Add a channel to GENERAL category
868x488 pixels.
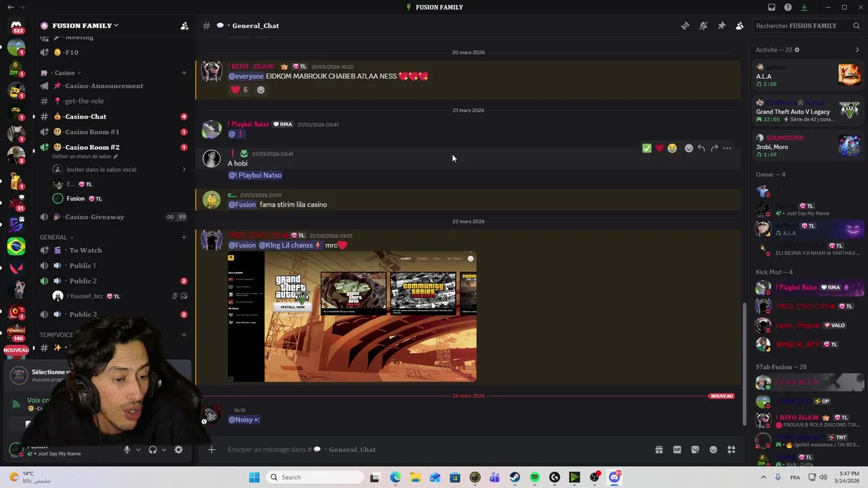click(184, 237)
